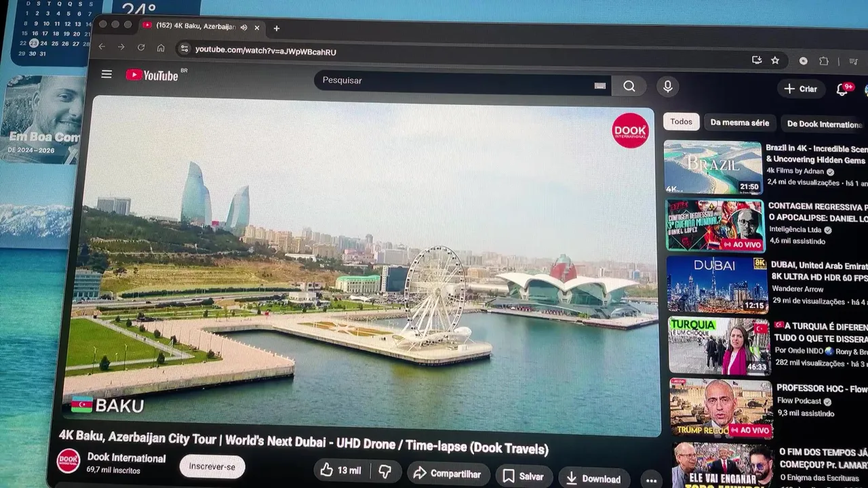Screen dimensions: 868x488
Task: Open a new browser tab
Action: [276, 28]
